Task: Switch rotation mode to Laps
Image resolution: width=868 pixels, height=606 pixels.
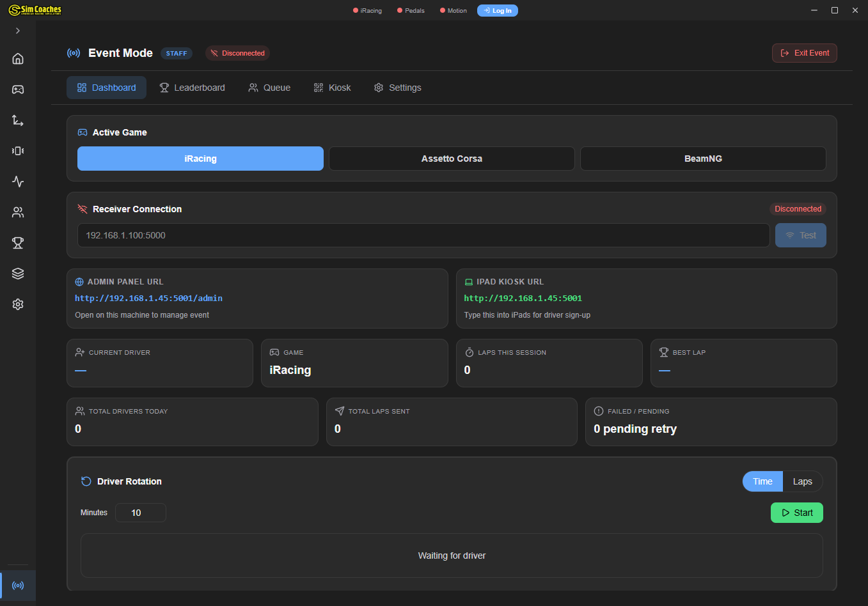Action: [803, 481]
